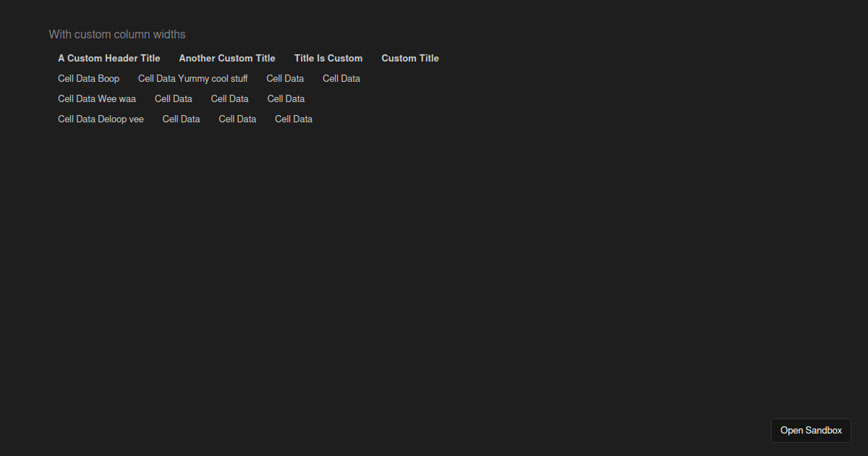The image size is (868, 456).
Task: Click the last 'Cell Data' in the middle row
Action: tap(286, 98)
